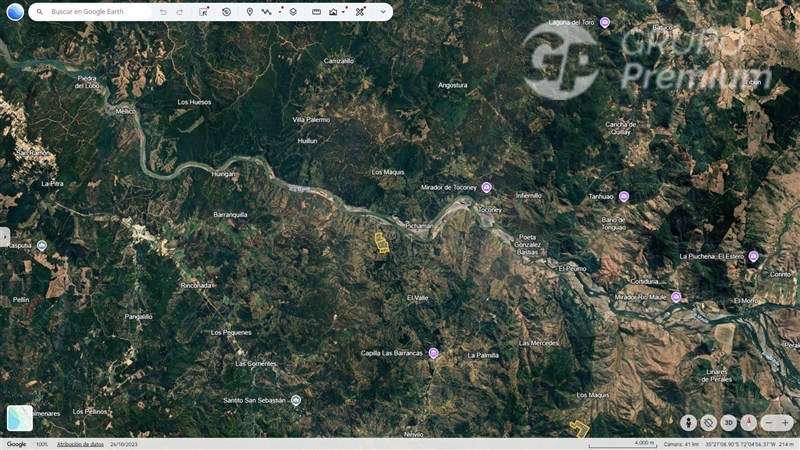Click the Carrizalillo map label
This screenshot has height=450, width=800.
339,61
